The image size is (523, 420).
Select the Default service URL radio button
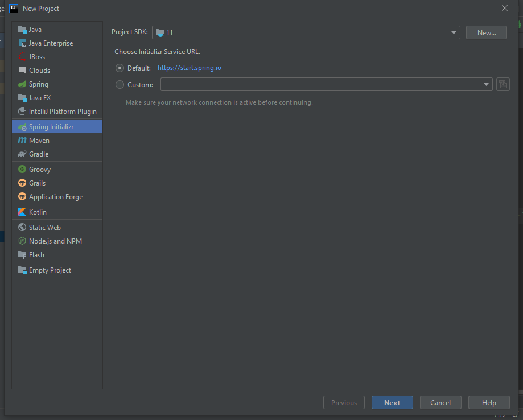[x=120, y=68]
